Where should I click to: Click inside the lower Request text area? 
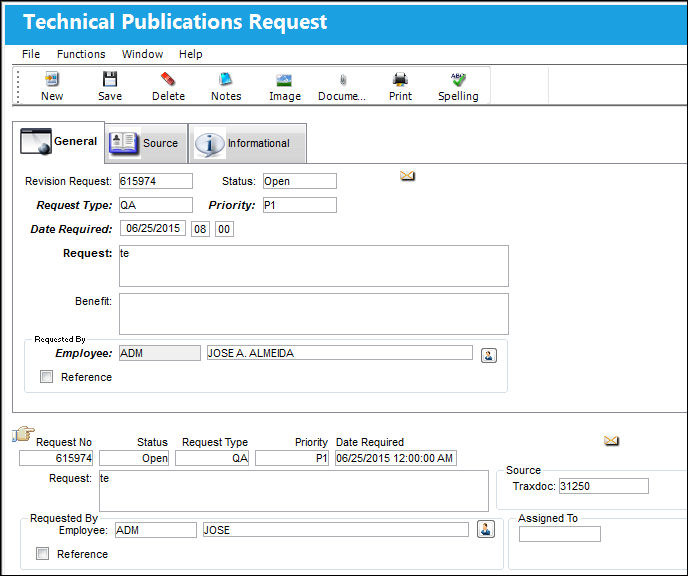point(294,491)
